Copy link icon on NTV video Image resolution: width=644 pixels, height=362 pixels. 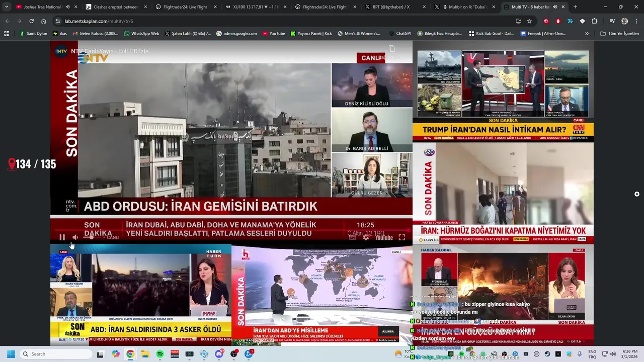392,49
